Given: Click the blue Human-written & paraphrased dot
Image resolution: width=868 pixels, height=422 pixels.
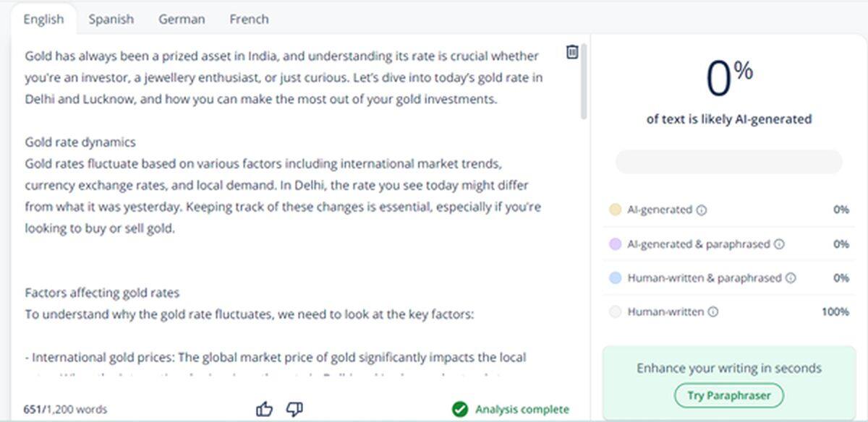Looking at the screenshot, I should click(x=616, y=278).
